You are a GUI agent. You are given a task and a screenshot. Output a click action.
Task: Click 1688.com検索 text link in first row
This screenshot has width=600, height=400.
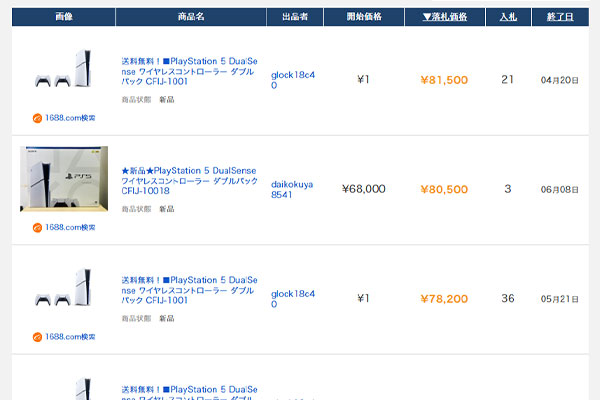tap(70, 118)
